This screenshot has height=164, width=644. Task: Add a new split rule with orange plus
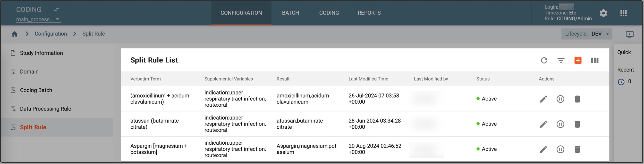[578, 60]
